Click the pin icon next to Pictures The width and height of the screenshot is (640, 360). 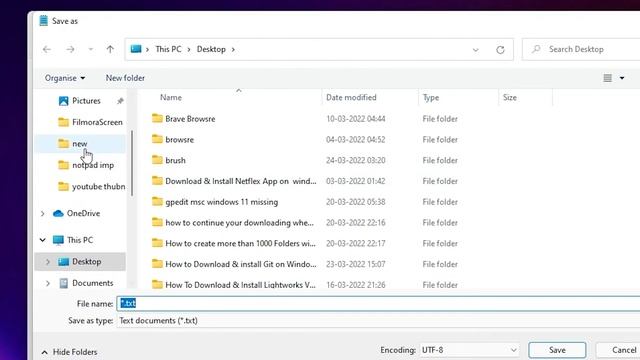coord(120,101)
